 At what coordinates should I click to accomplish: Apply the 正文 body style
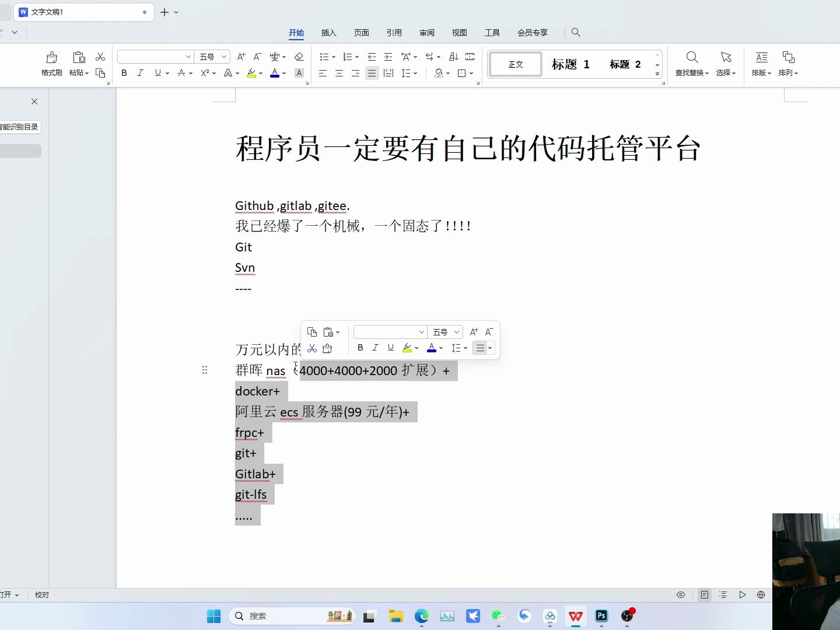point(516,64)
